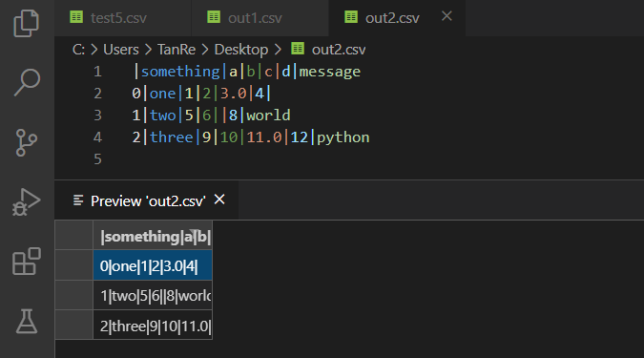Select the preview cell 2|three|9|10|11.0|
This screenshot has height=358, width=644.
(153, 326)
